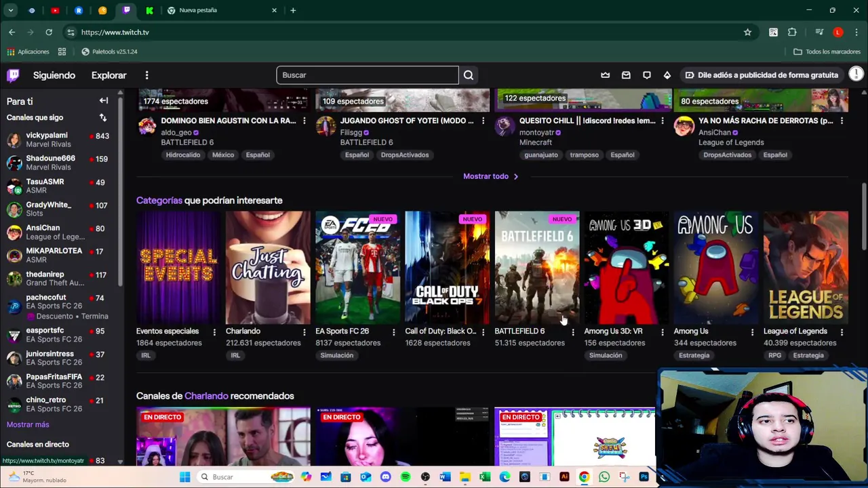Click the Hidrocalido tag
The width and height of the screenshot is (868, 488).
click(x=183, y=155)
